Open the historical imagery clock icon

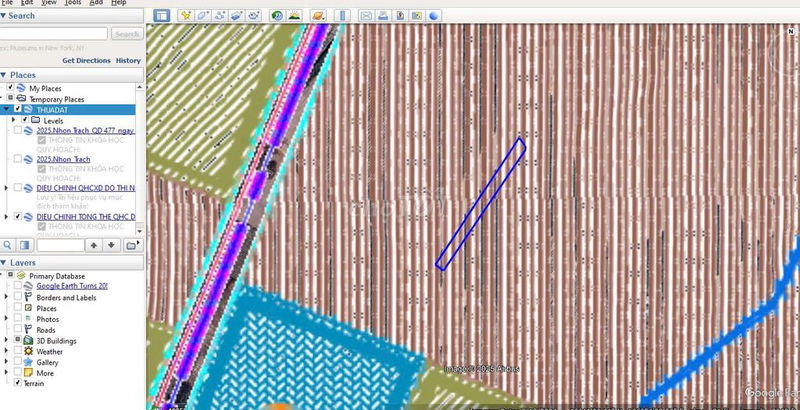pos(277,16)
